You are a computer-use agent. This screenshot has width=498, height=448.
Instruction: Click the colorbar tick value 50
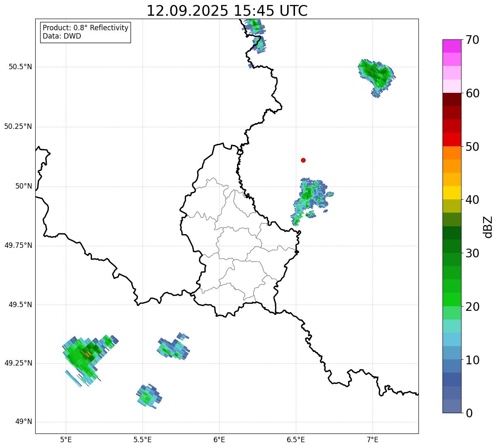[x=472, y=147]
